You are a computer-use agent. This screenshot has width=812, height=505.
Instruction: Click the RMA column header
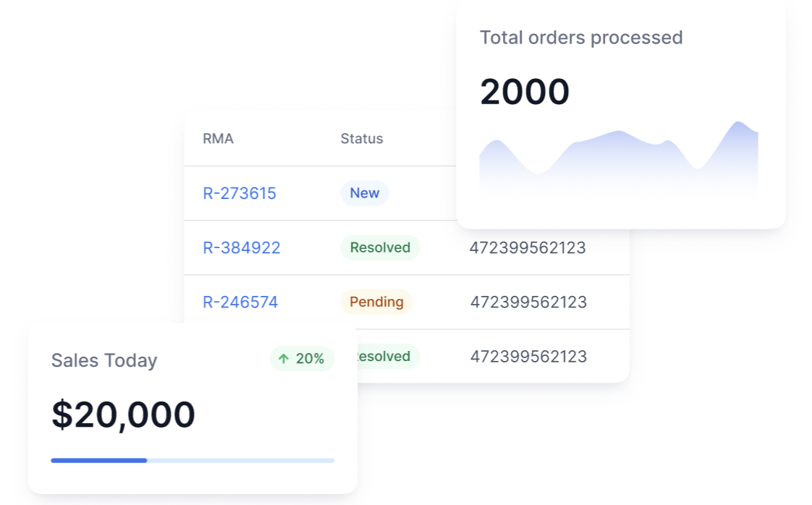click(x=218, y=139)
